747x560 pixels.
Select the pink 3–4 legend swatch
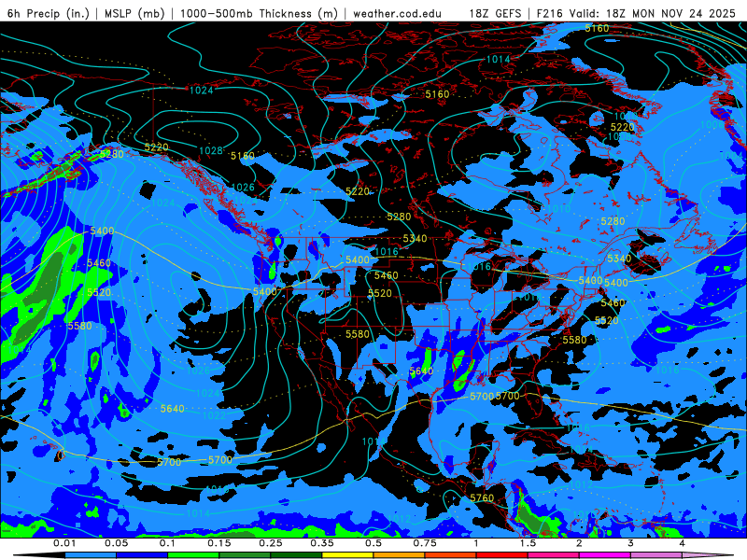656,555
